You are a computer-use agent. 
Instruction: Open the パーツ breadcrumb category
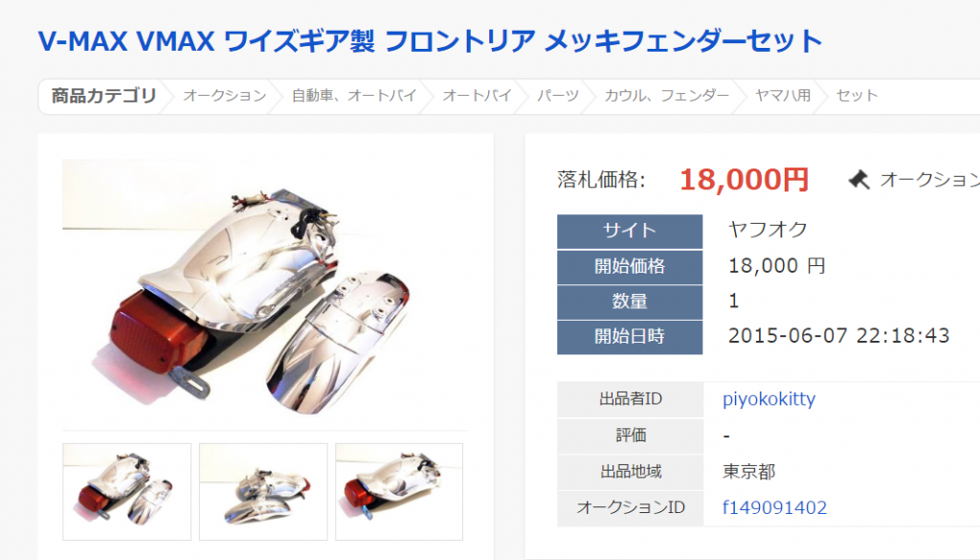point(558,96)
